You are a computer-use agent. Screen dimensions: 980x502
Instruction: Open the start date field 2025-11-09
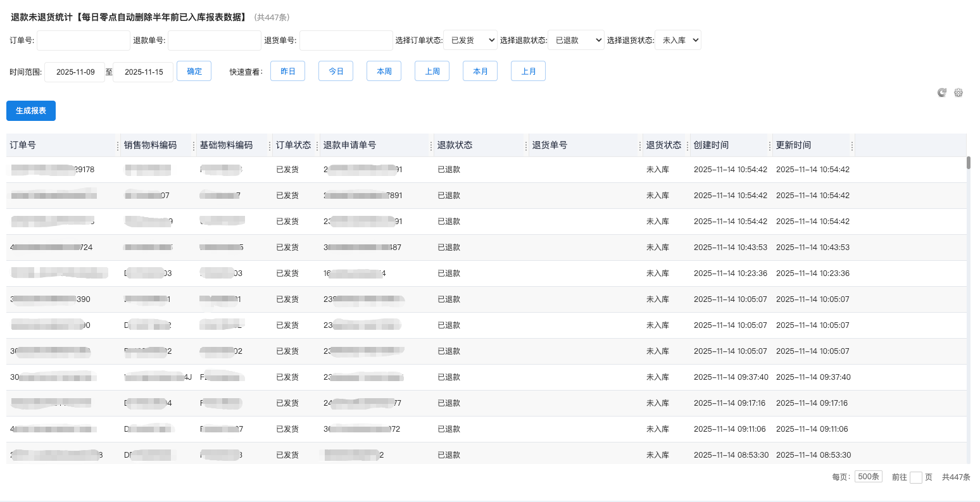(x=75, y=72)
